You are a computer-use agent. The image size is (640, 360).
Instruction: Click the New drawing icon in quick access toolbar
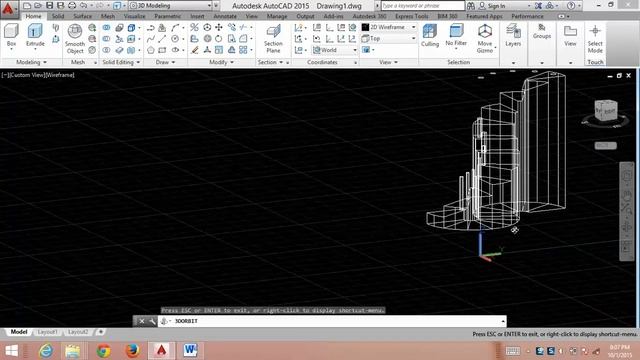[x=27, y=5]
